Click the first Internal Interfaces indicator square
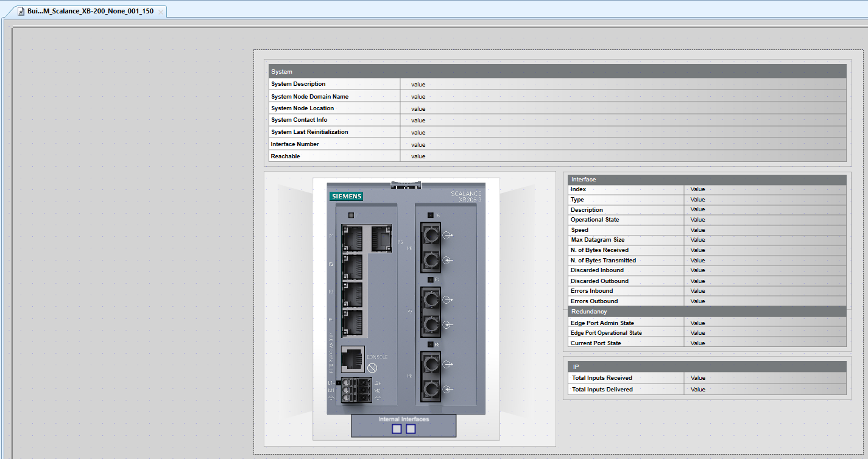This screenshot has height=459, width=868. coord(397,429)
